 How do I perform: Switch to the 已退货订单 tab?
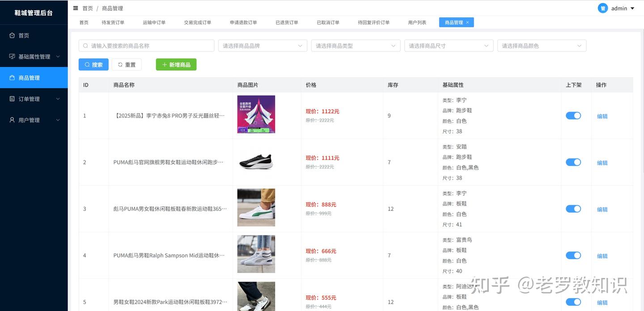tap(287, 22)
